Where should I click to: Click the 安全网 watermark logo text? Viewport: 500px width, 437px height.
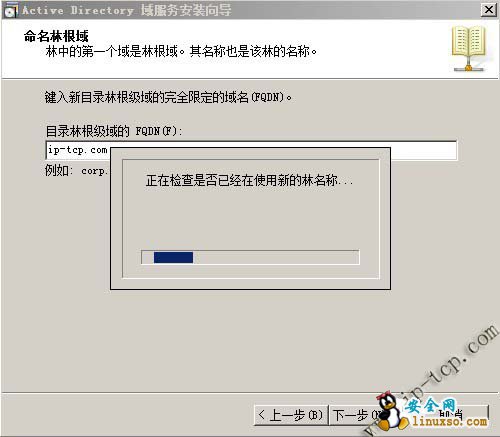click(430, 406)
